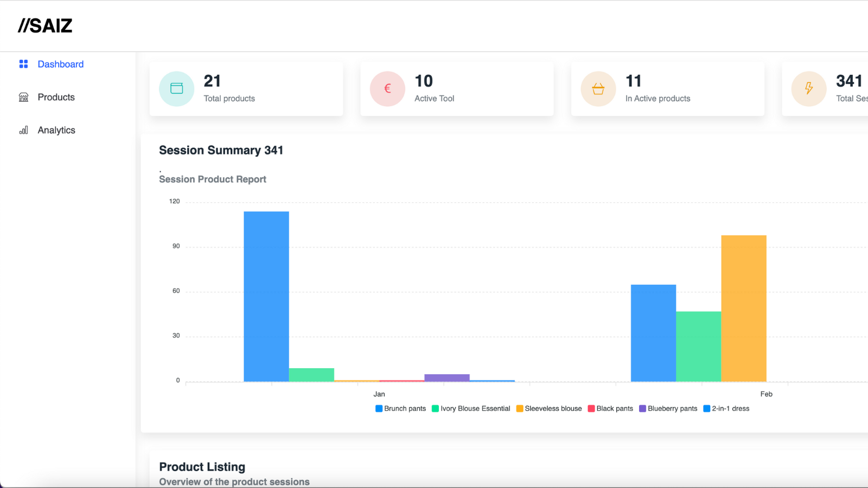Image resolution: width=868 pixels, height=488 pixels.
Task: Select the Dashboard menu item
Action: point(61,64)
